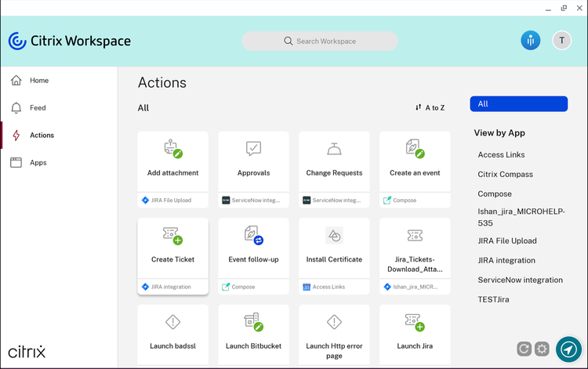
Task: Click Compose label under Event follow-up
Action: (243, 287)
